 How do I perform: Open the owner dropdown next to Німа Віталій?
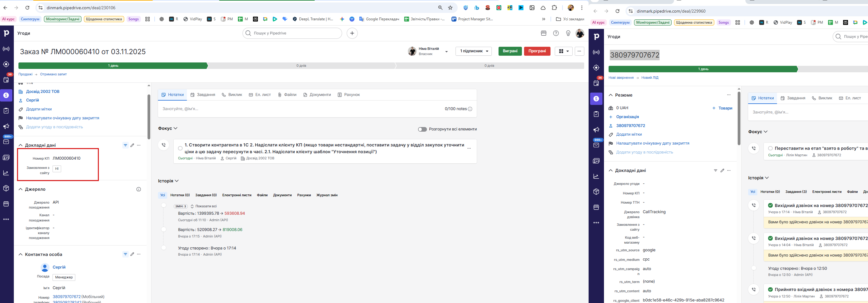click(x=447, y=52)
